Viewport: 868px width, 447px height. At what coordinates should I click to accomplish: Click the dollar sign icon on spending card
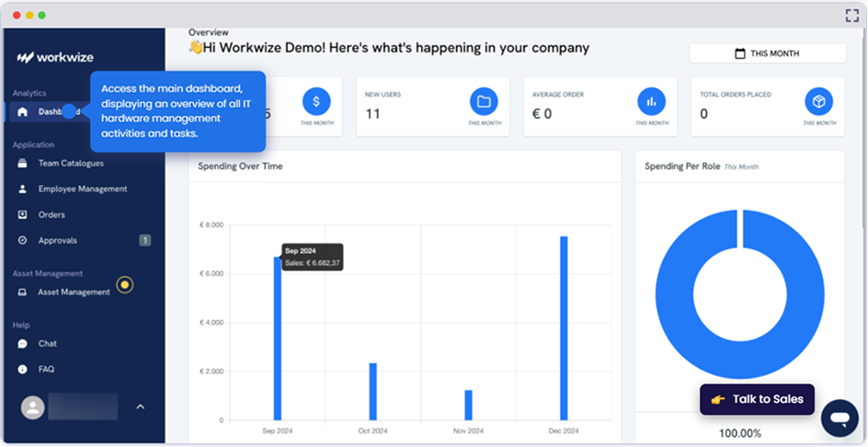pos(316,101)
